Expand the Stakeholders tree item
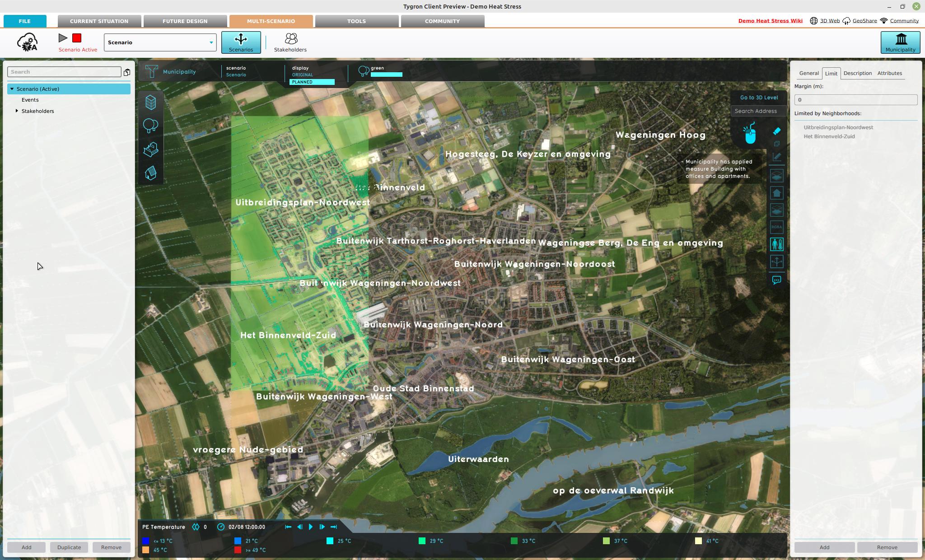Image resolution: width=925 pixels, height=560 pixels. 18,111
